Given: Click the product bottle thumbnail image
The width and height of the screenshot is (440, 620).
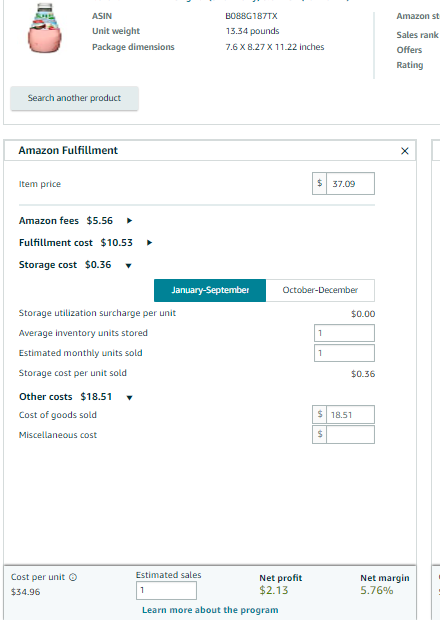Looking at the screenshot, I should click(45, 28).
